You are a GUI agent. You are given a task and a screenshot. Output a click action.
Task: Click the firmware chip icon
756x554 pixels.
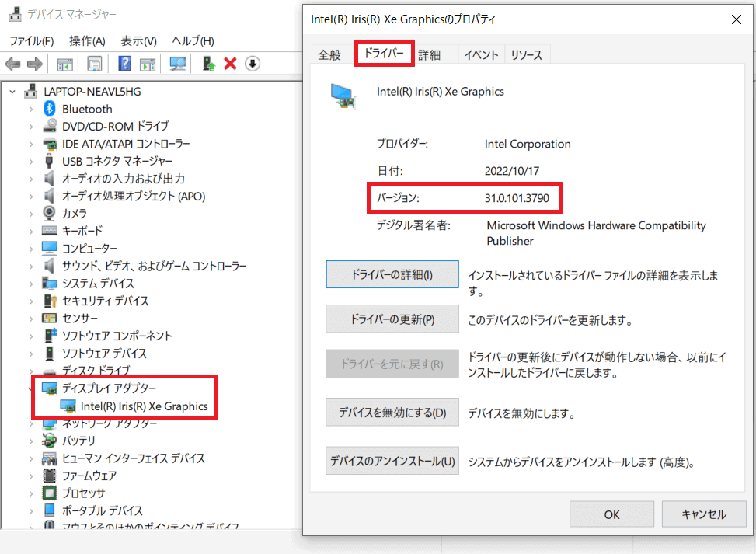[49, 476]
